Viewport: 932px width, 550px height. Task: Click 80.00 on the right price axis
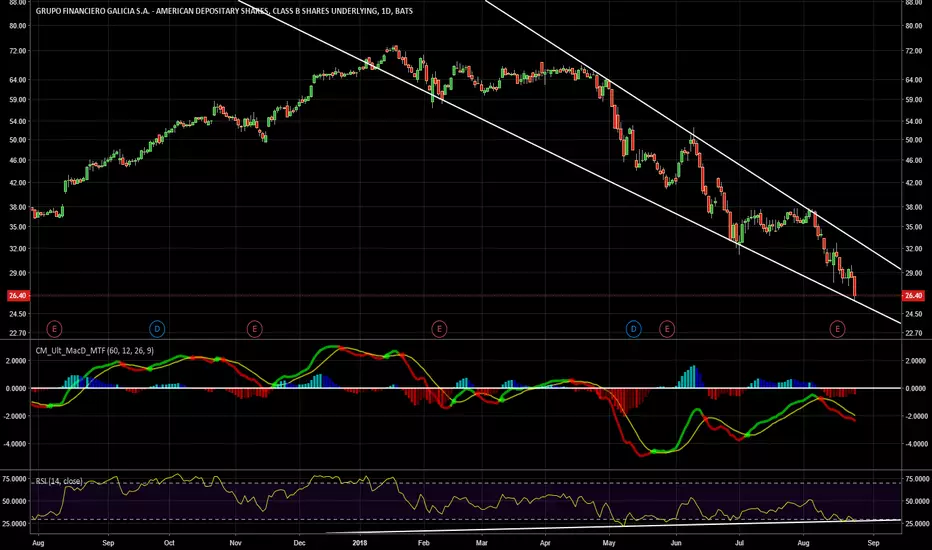click(914, 26)
